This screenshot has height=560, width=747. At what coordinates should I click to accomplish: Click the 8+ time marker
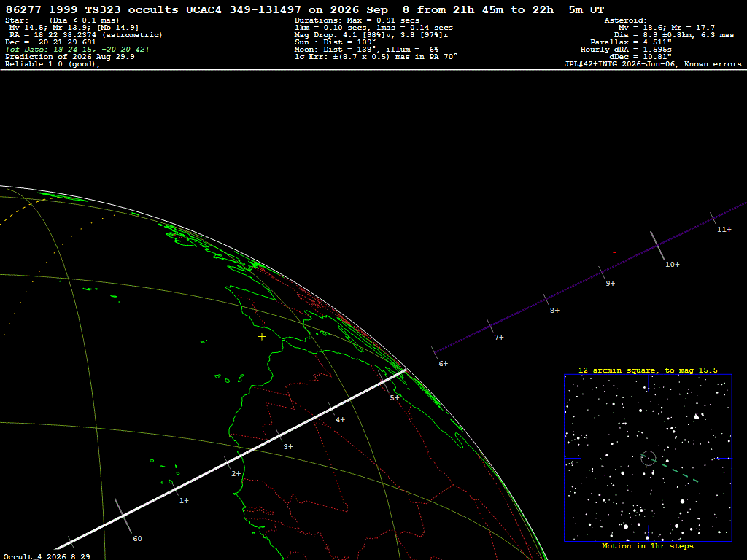click(x=554, y=311)
